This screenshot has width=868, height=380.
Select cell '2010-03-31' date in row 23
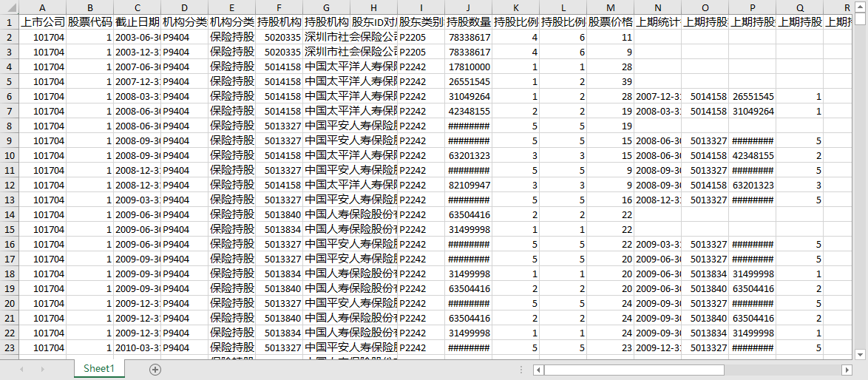138,347
